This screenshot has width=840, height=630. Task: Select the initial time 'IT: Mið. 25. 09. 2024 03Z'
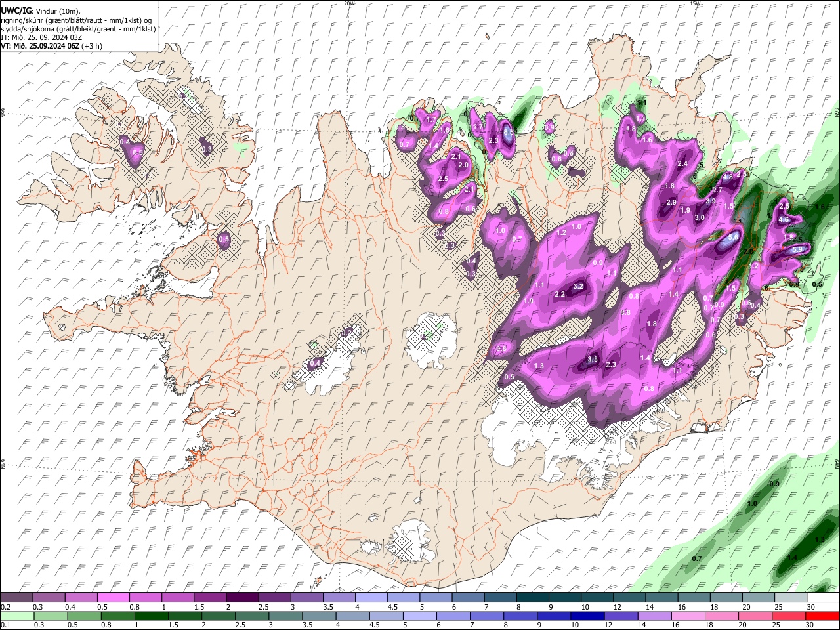(x=41, y=37)
